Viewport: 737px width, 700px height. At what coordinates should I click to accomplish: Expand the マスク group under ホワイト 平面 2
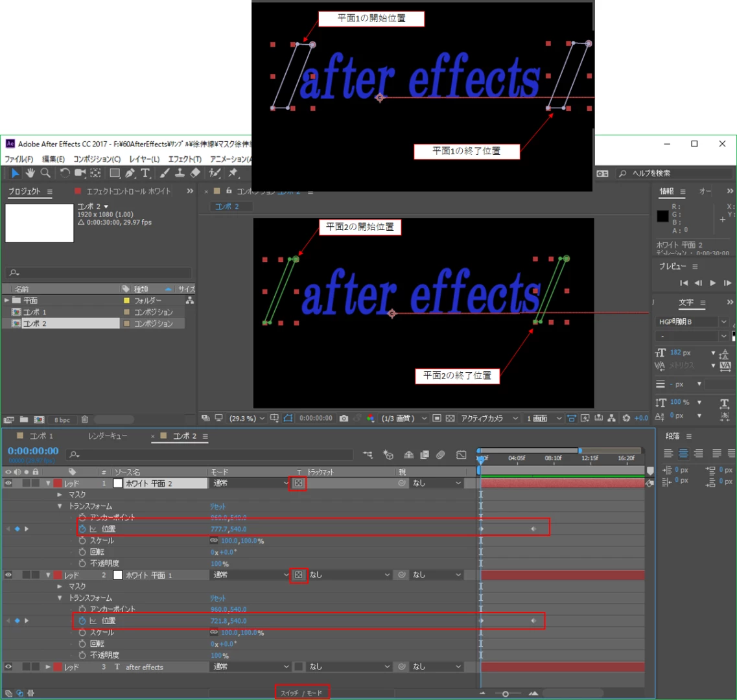(59, 495)
